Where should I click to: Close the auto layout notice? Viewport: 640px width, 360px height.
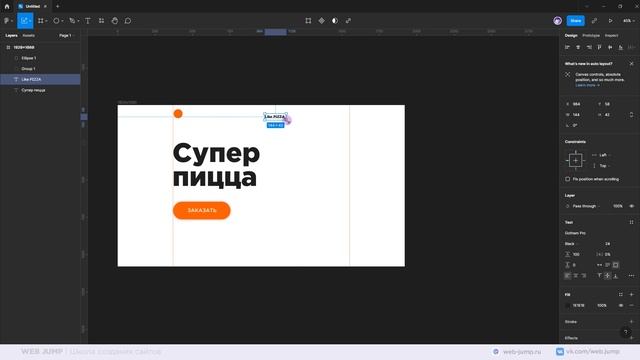[x=631, y=64]
